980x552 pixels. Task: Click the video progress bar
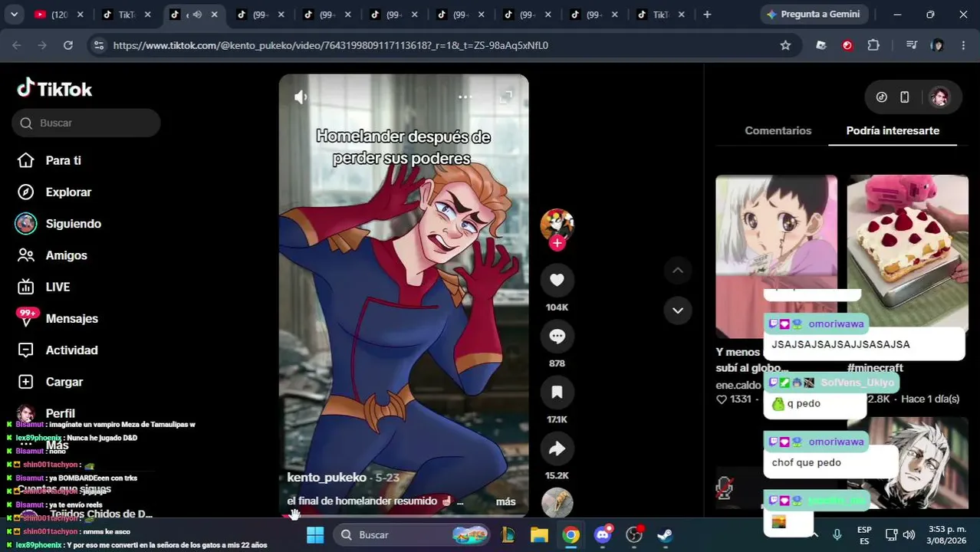(x=403, y=516)
